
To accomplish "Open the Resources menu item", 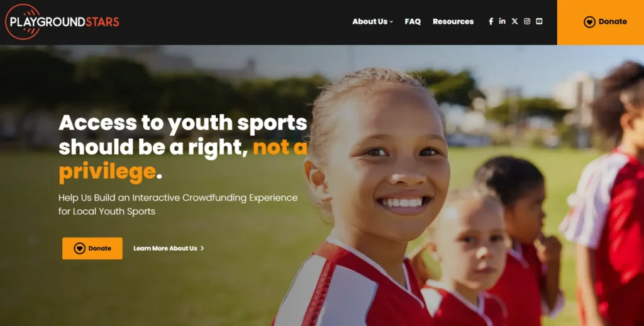I will pos(453,21).
